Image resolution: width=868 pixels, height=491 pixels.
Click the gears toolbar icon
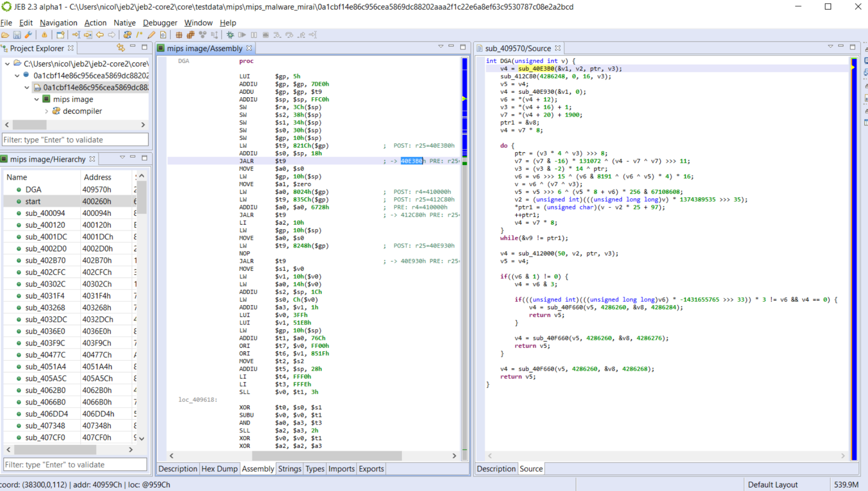[127, 35]
